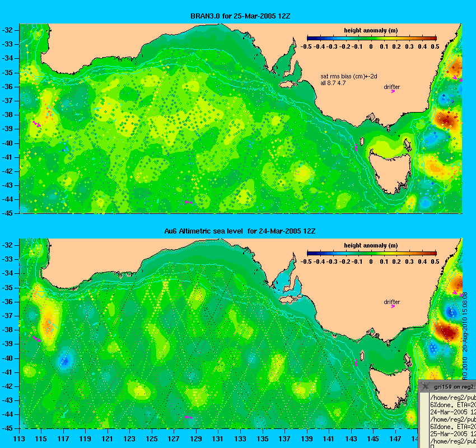Click the 'height anomaly (m)' label in the BRAN3.0 panel
The width and height of the screenshot is (476, 448).
[371, 30]
